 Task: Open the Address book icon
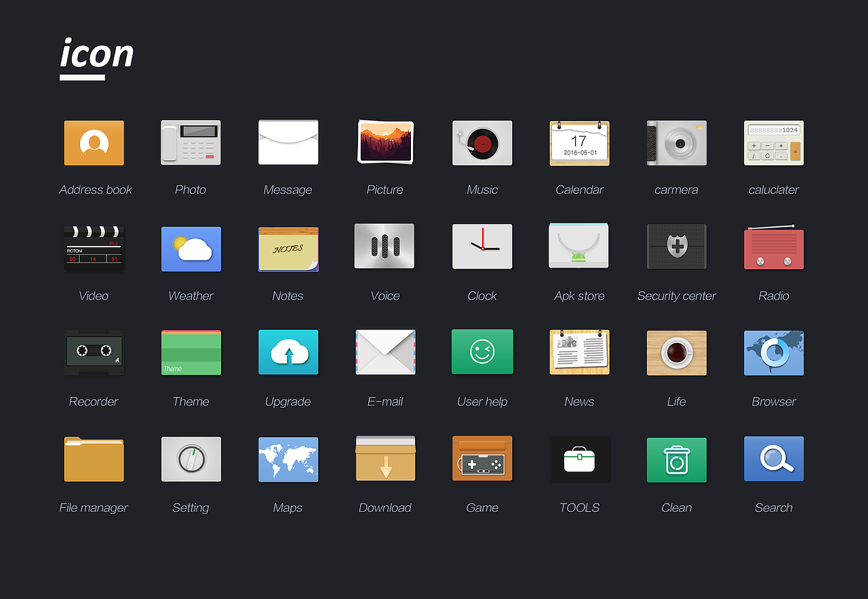[x=94, y=143]
